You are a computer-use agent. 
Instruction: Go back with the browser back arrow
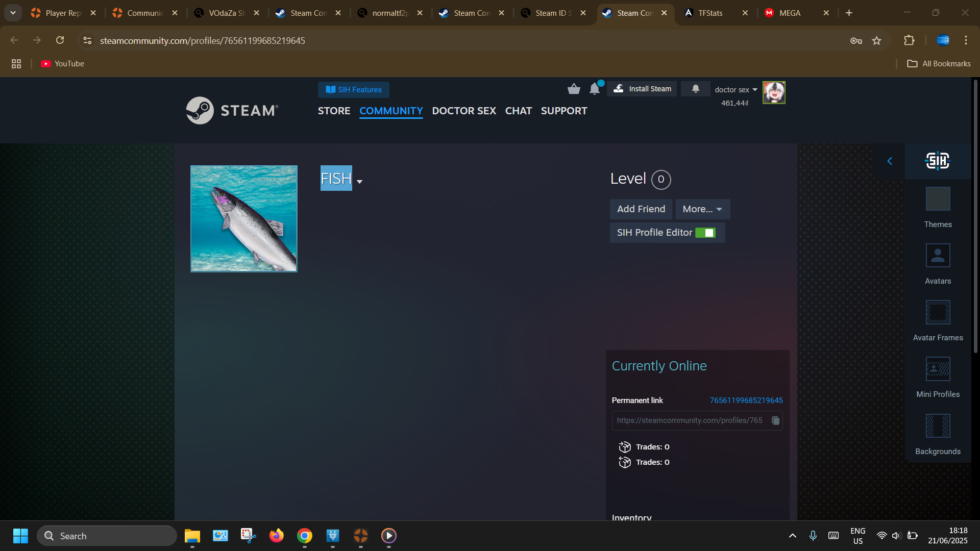point(14,40)
